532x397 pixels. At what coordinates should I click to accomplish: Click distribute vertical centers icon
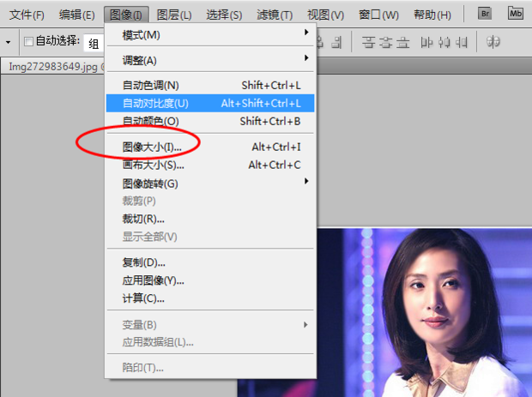385,42
